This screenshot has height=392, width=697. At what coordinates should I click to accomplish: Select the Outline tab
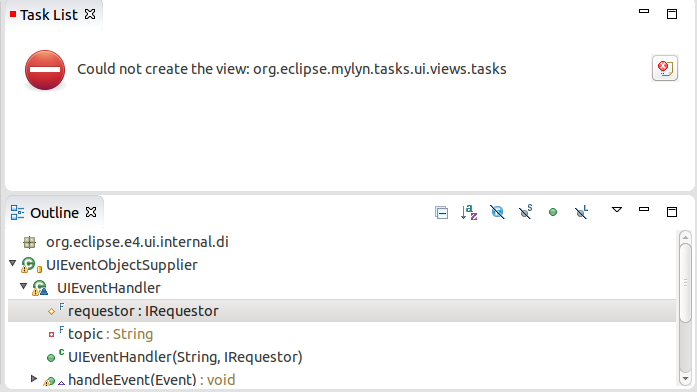pyautogui.click(x=54, y=213)
